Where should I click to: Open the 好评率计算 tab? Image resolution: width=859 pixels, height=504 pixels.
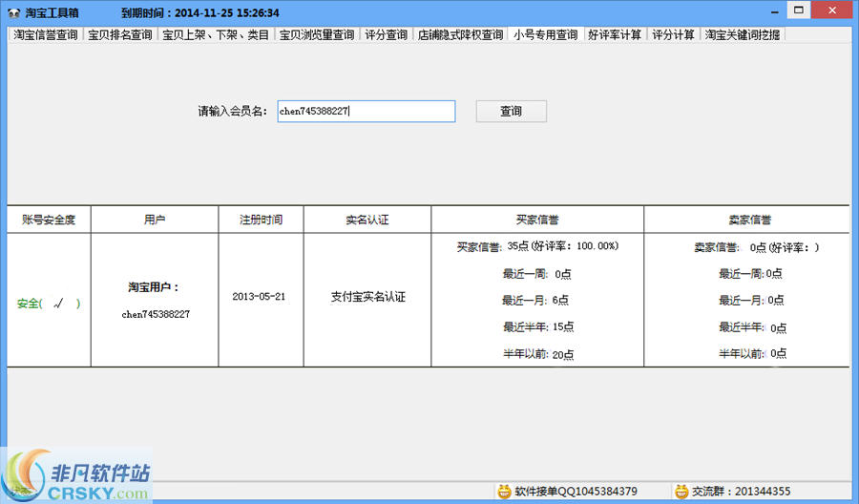pyautogui.click(x=615, y=35)
